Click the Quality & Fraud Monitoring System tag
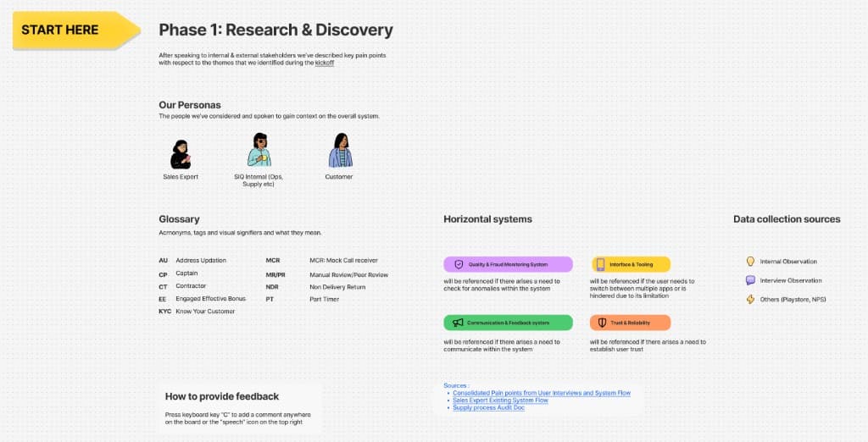 509,264
